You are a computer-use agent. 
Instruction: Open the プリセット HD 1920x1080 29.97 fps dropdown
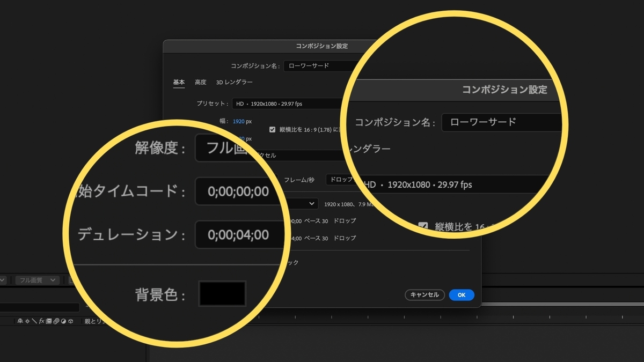click(x=287, y=104)
